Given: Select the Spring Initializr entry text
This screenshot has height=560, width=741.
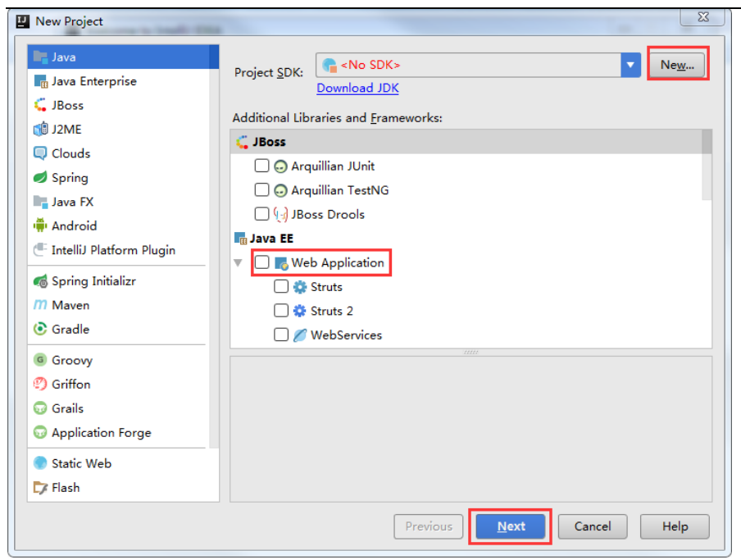Looking at the screenshot, I should pyautogui.click(x=93, y=281).
